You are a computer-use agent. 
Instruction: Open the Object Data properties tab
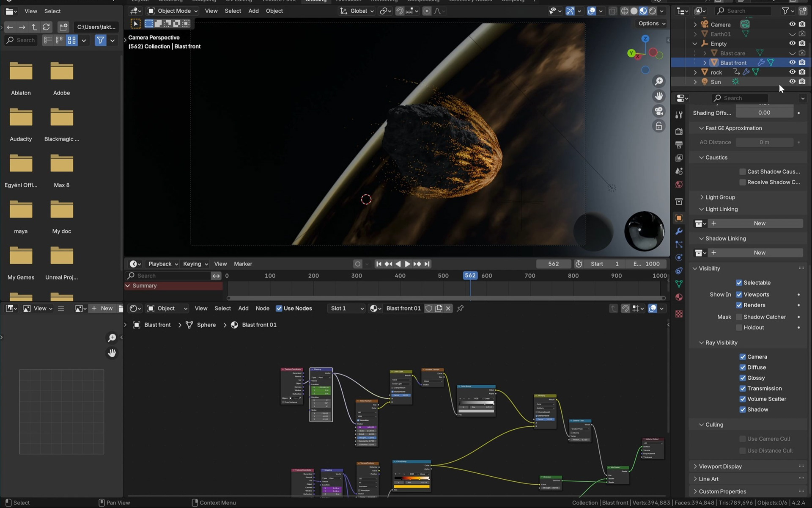click(x=679, y=284)
